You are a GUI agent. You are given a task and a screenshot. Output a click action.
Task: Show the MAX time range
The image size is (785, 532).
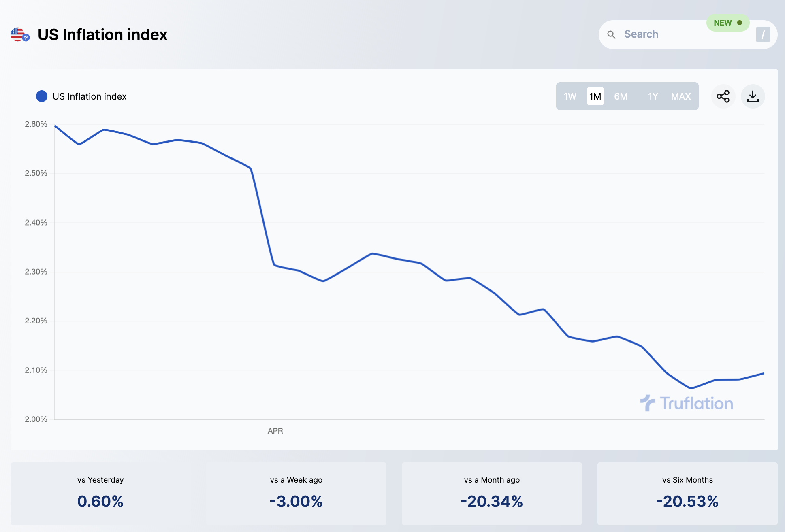[681, 96]
